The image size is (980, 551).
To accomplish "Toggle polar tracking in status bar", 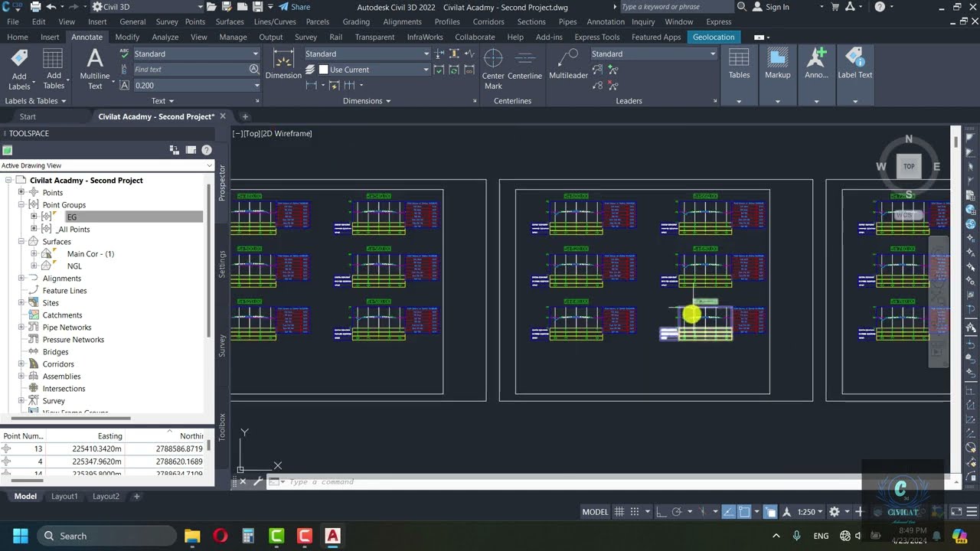I will pyautogui.click(x=677, y=512).
